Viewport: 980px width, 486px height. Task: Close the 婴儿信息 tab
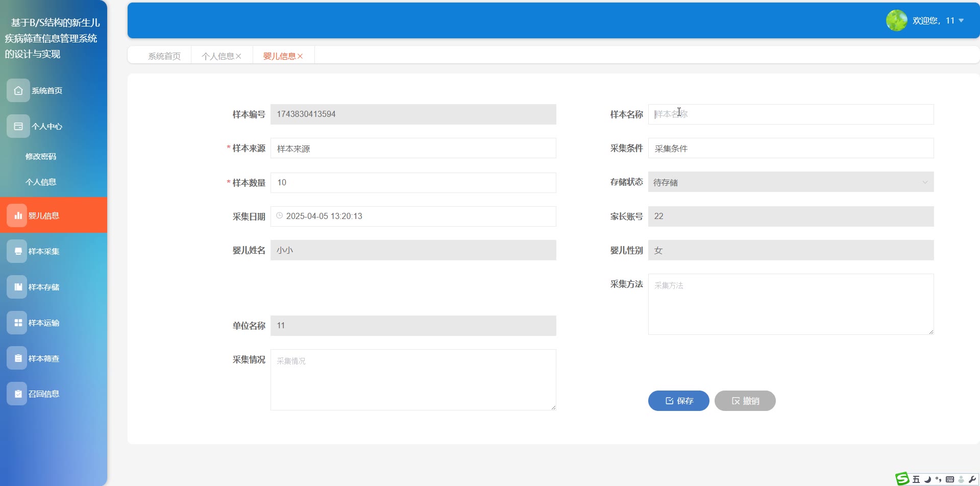(300, 56)
